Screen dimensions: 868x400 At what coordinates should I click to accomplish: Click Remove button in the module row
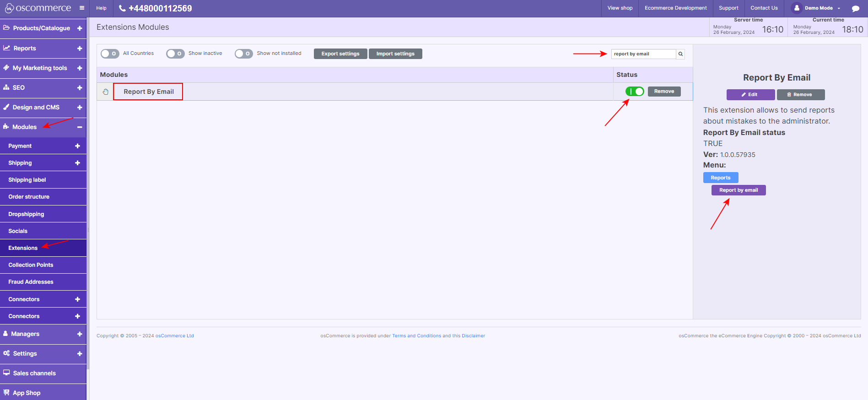[664, 92]
